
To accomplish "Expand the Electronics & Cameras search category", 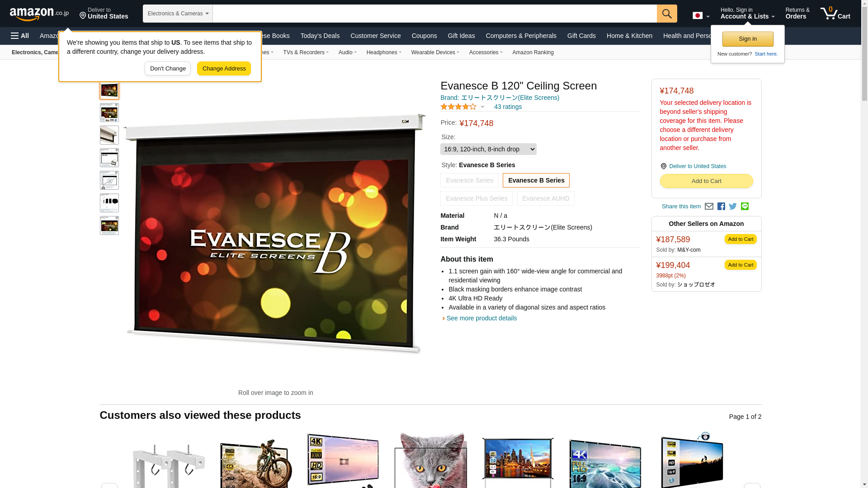I will (x=178, y=14).
